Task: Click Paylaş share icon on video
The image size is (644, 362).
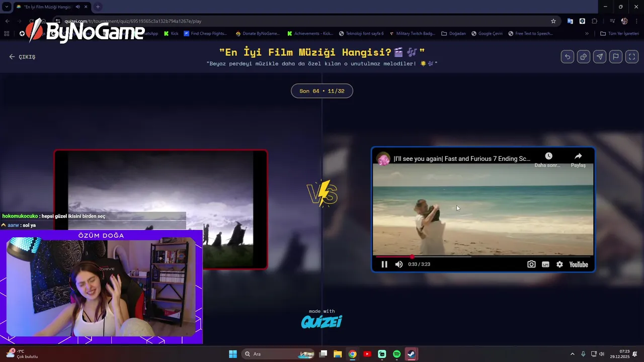Action: [578, 159]
